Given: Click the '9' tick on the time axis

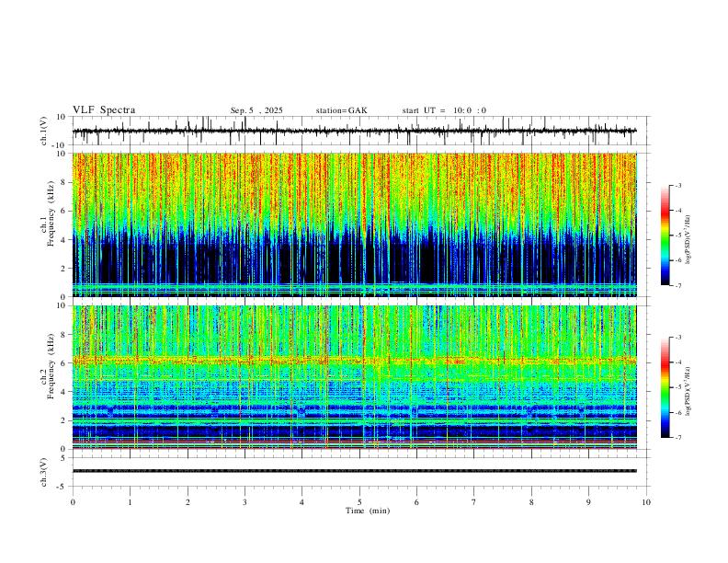Looking at the screenshot, I should click(588, 502).
